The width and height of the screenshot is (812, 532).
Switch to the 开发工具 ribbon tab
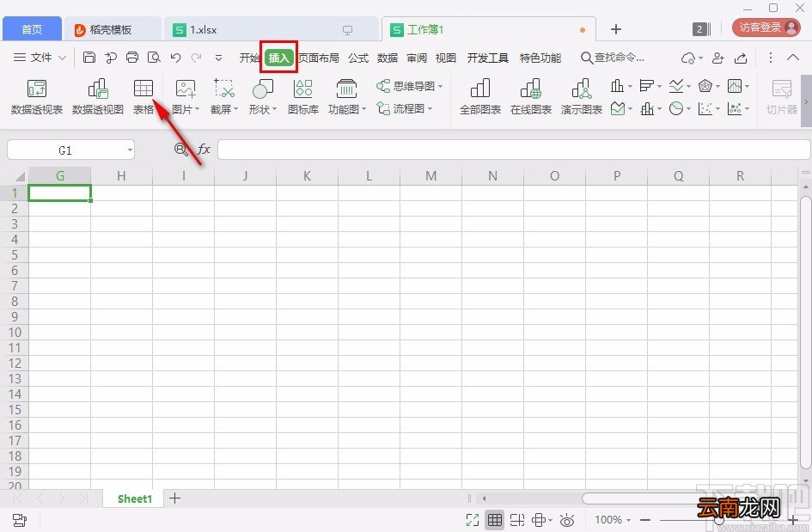pos(488,58)
